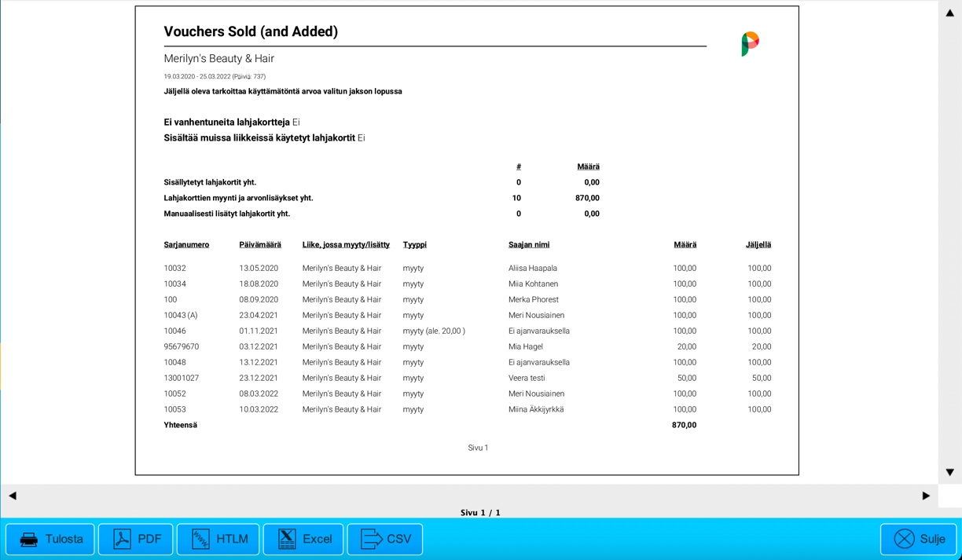Image resolution: width=962 pixels, height=560 pixels.
Task: Click recipient name Veera testi
Action: click(x=527, y=379)
